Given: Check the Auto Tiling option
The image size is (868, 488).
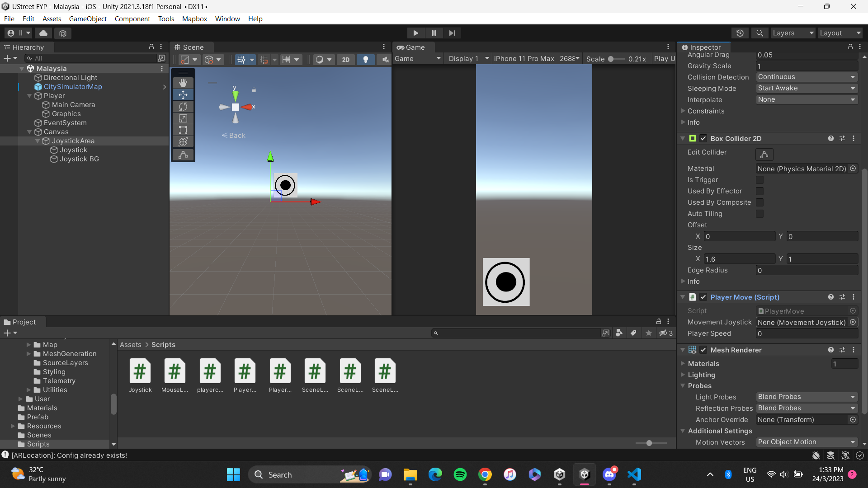Looking at the screenshot, I should tap(760, 214).
